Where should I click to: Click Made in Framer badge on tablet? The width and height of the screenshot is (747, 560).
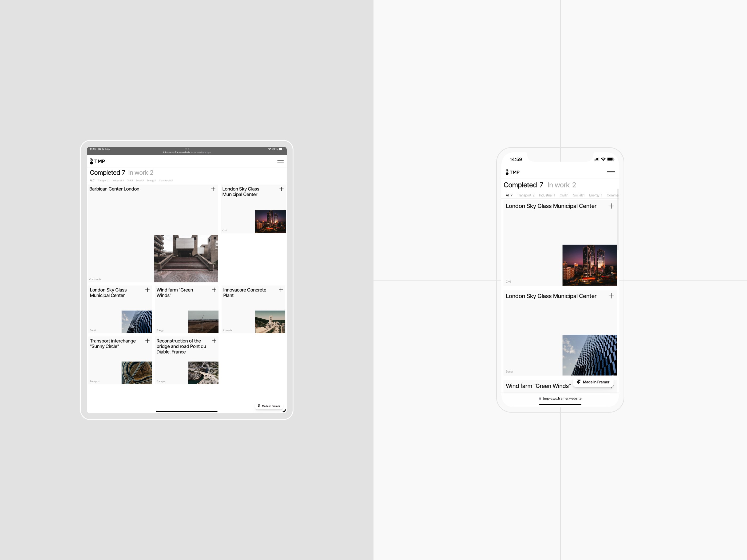tap(269, 406)
